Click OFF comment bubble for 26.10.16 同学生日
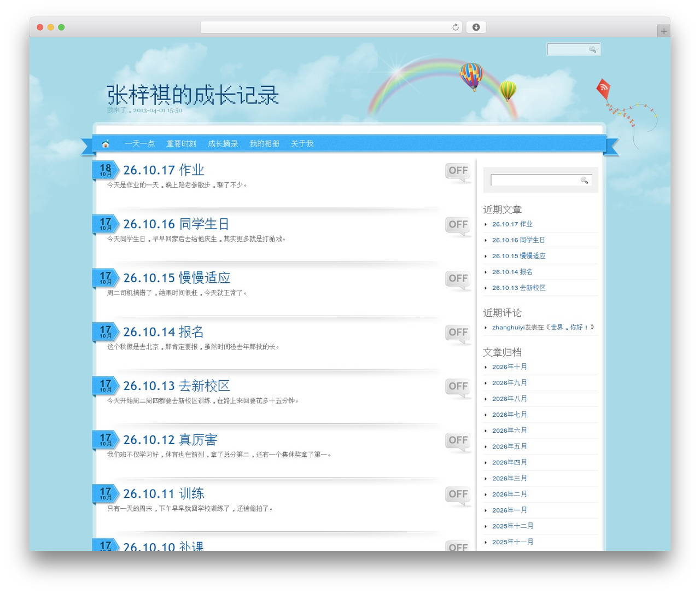This screenshot has width=700, height=593. click(458, 226)
